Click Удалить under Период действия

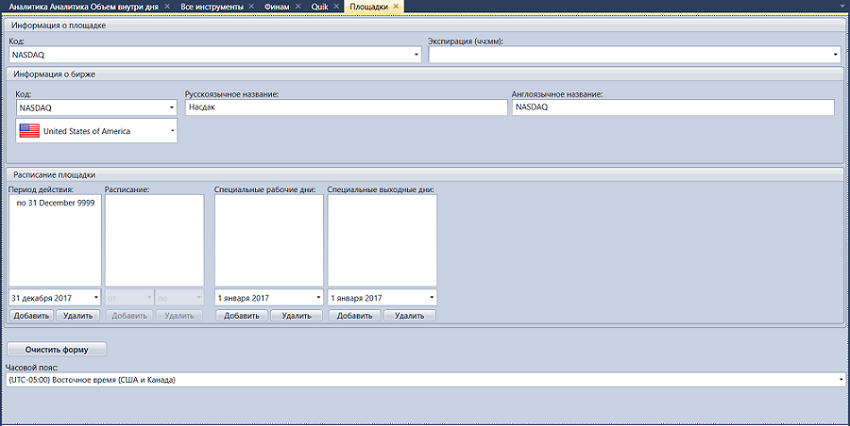78,315
